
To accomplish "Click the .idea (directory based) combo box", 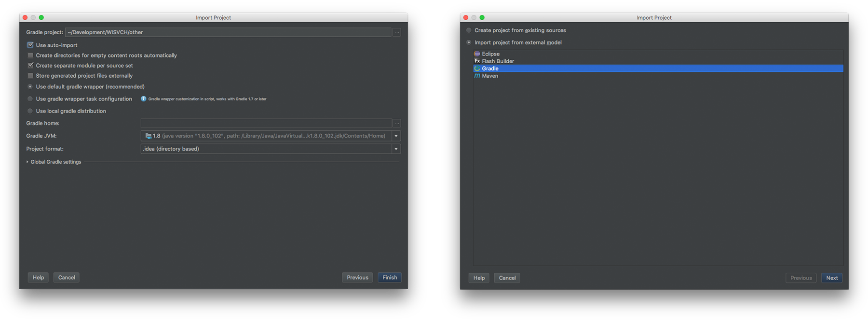I will click(x=271, y=149).
